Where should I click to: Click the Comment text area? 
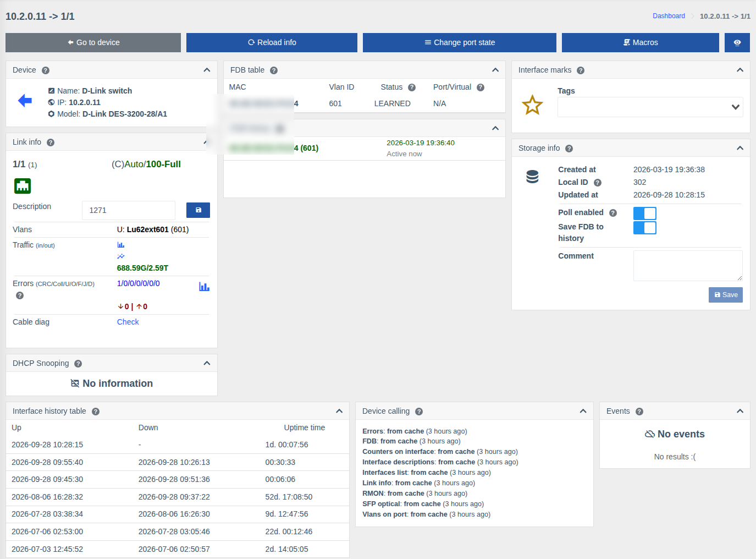(x=688, y=266)
